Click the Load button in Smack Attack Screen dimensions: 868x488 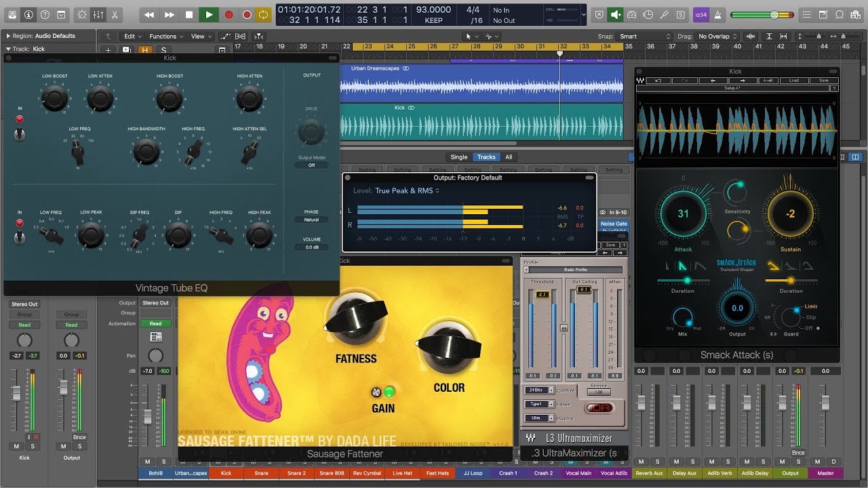(793, 81)
